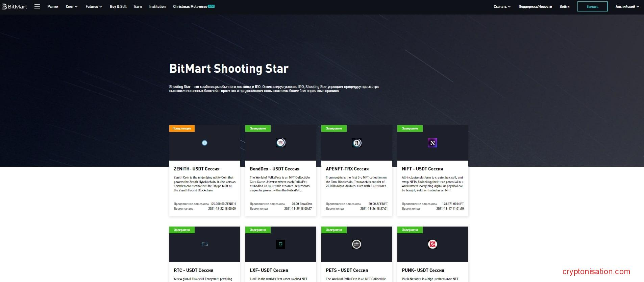Click the ZENITH project logo icon
Image resolution: width=644 pixels, height=282 pixels.
click(204, 143)
